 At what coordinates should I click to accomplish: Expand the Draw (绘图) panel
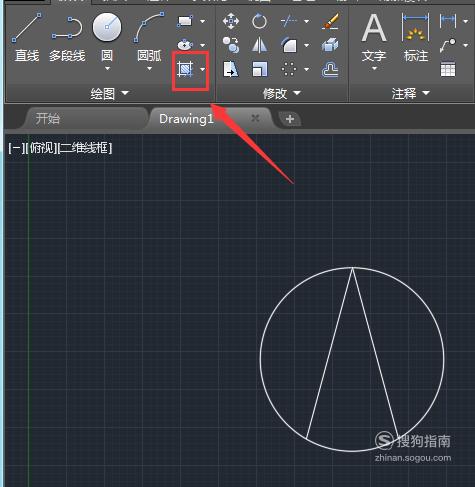pos(109,93)
